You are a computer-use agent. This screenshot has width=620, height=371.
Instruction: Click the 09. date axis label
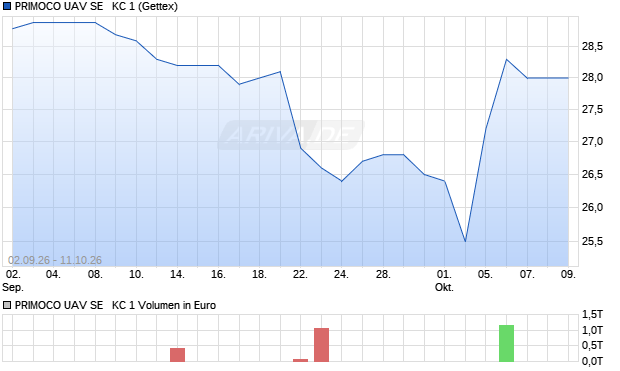(568, 274)
